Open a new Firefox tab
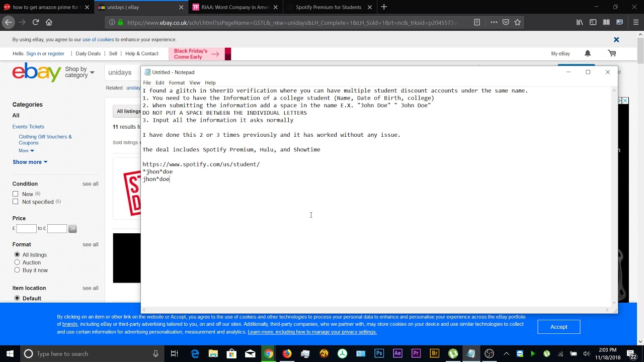This screenshot has width=644, height=362. point(384,7)
